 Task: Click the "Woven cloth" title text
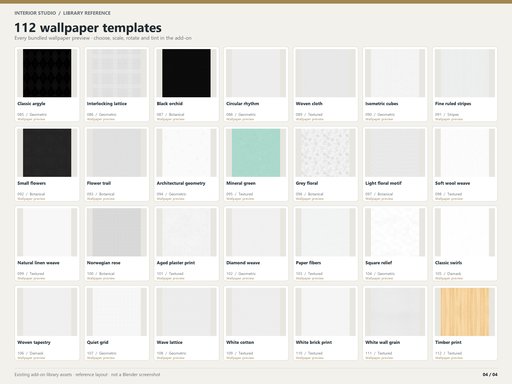point(309,104)
